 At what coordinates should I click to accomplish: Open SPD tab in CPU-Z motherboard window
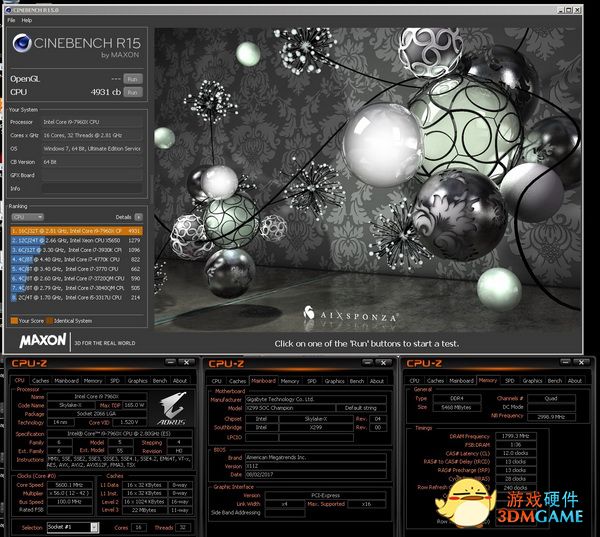[x=312, y=381]
